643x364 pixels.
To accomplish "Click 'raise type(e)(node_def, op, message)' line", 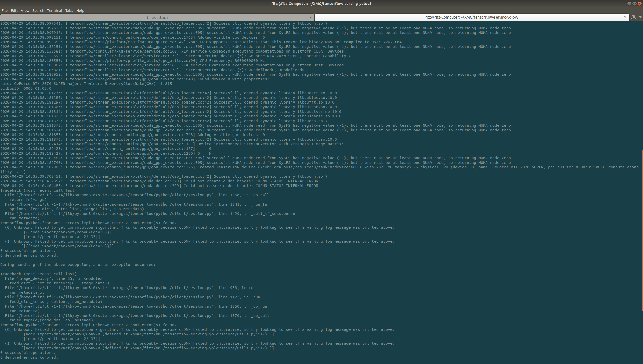I will (51, 320).
